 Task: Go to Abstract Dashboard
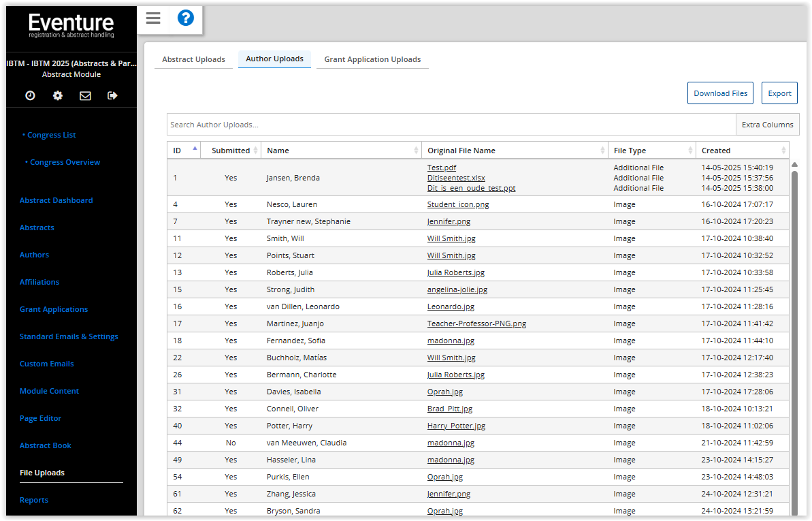pyautogui.click(x=56, y=200)
